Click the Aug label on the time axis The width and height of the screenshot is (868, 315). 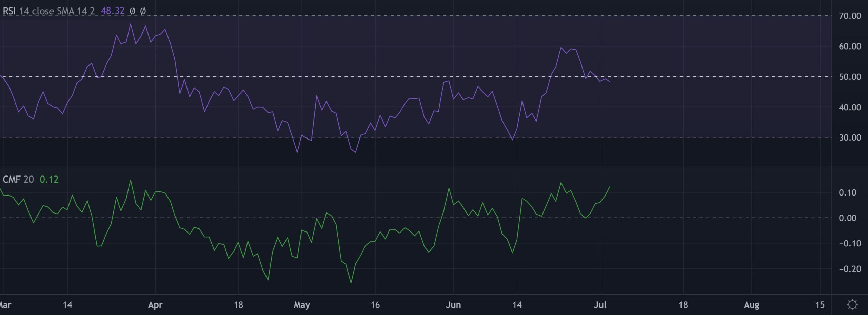coord(751,305)
